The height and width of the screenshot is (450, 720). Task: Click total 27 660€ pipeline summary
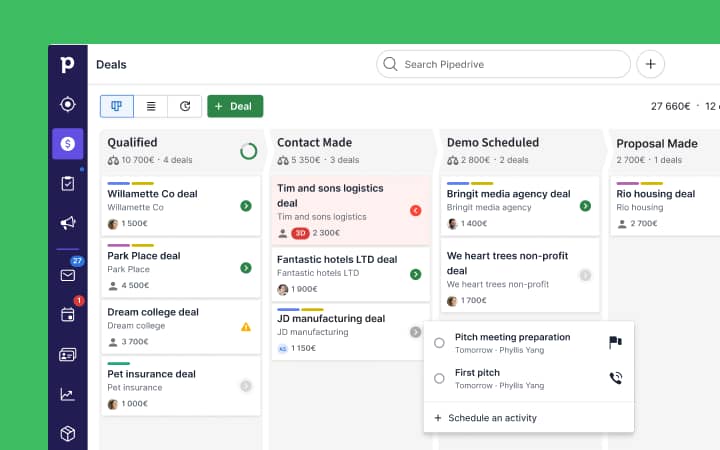pos(670,107)
